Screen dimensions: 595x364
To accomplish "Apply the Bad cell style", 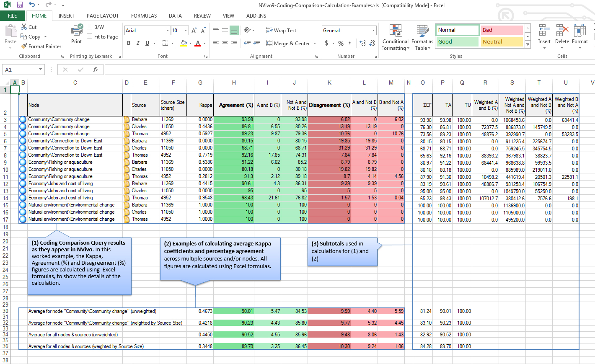I will click(502, 30).
